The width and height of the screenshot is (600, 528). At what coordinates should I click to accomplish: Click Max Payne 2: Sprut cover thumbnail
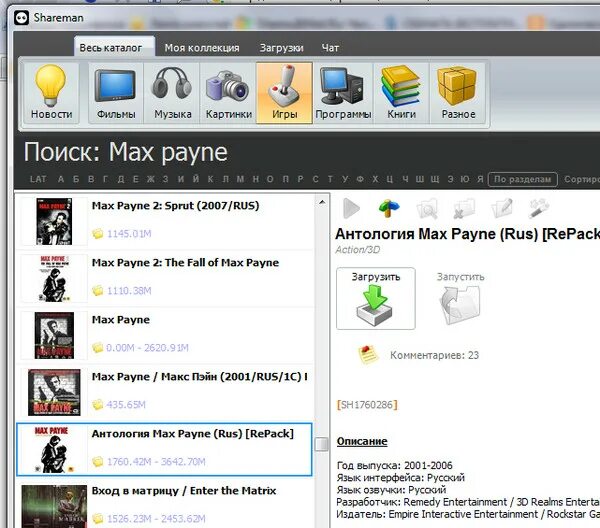[x=54, y=222]
